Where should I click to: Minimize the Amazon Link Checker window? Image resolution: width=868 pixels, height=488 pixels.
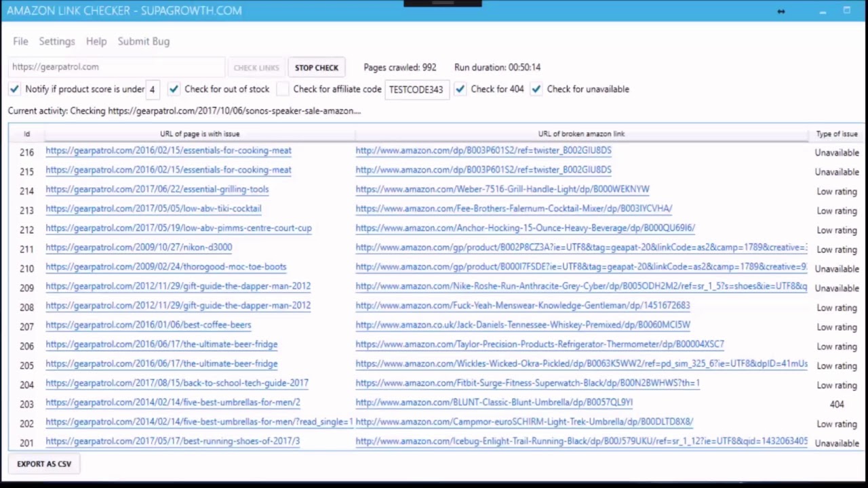point(823,11)
